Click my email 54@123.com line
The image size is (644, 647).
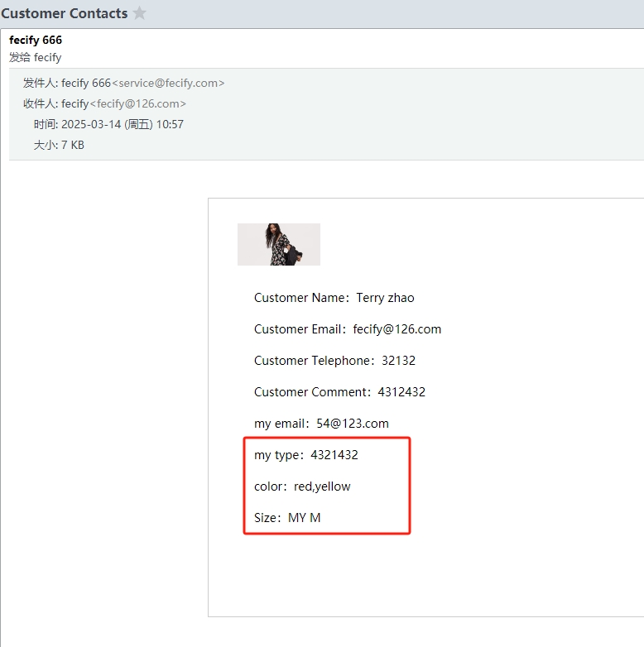[322, 424]
